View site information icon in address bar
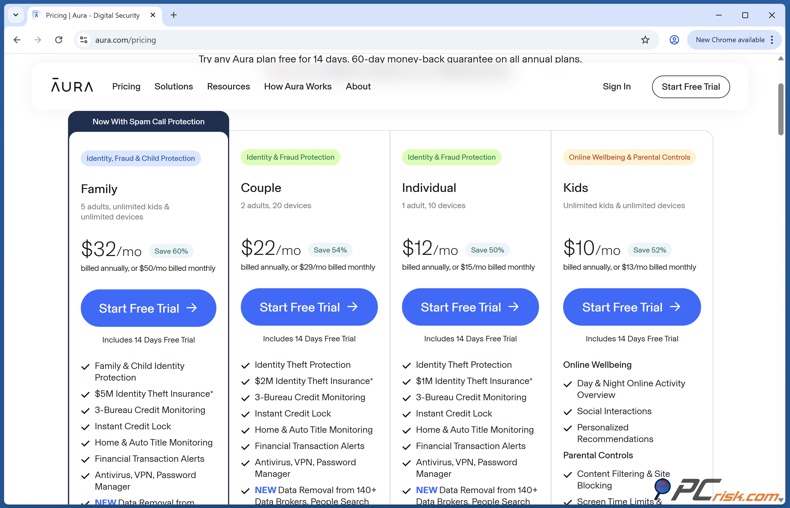Screen dimensions: 790x508 click(84, 40)
